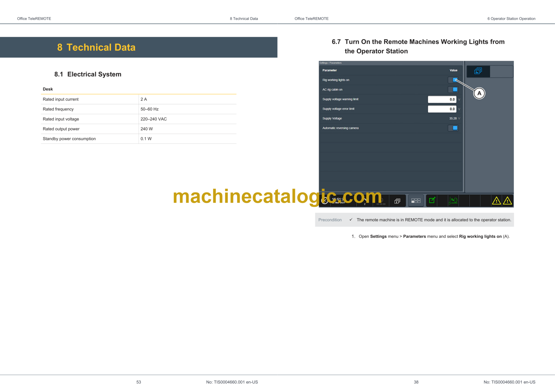
Task: Open the unit selector next to Supply Voltage reading
Action: [459, 118]
